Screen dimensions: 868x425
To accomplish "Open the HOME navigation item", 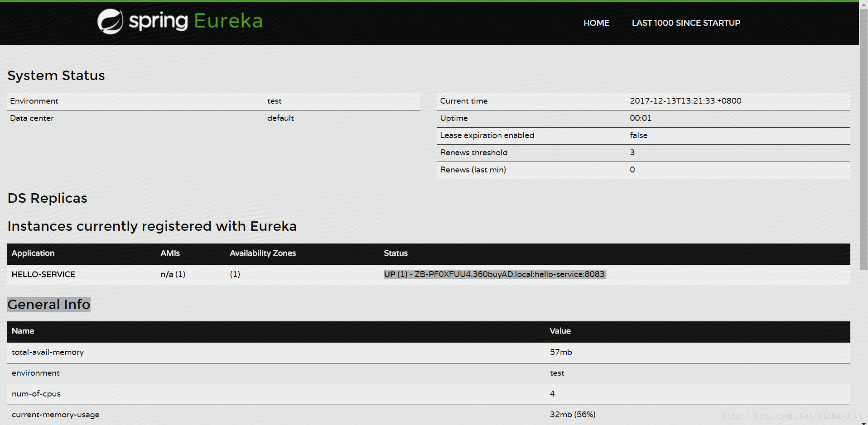I will point(596,23).
